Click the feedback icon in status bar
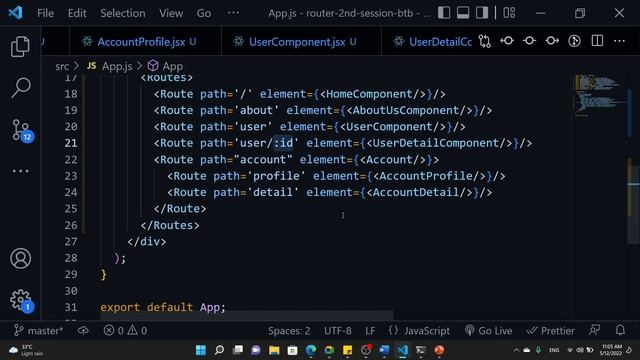The image size is (640, 360). [595, 330]
